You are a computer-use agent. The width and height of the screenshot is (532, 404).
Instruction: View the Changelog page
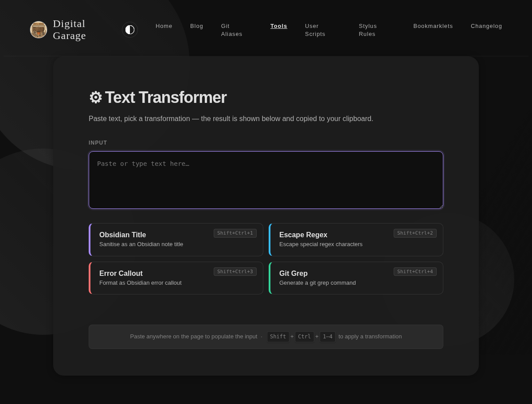(486, 26)
